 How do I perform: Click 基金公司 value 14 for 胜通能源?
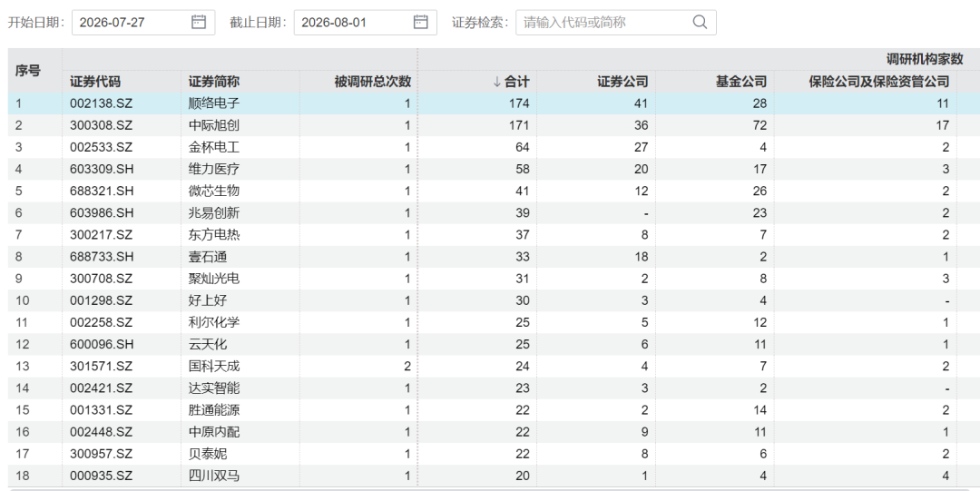[759, 410]
